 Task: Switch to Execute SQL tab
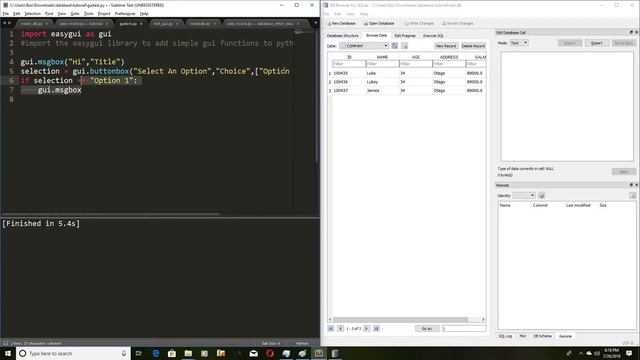tap(433, 36)
